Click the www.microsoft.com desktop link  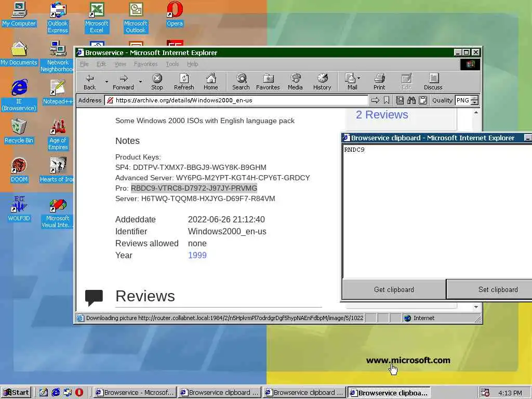click(x=408, y=361)
